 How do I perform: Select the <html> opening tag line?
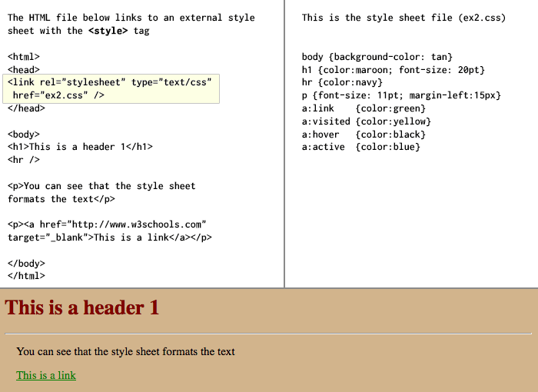(24, 57)
